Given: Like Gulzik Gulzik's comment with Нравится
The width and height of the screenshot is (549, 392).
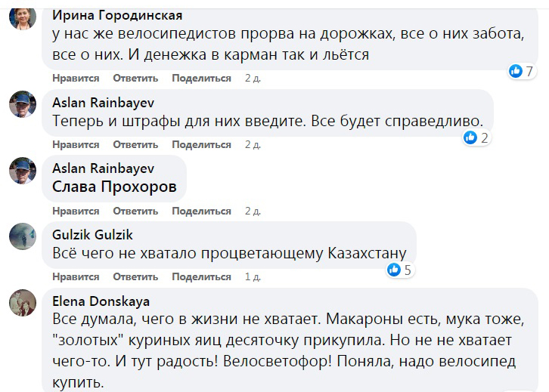Looking at the screenshot, I should [76, 276].
